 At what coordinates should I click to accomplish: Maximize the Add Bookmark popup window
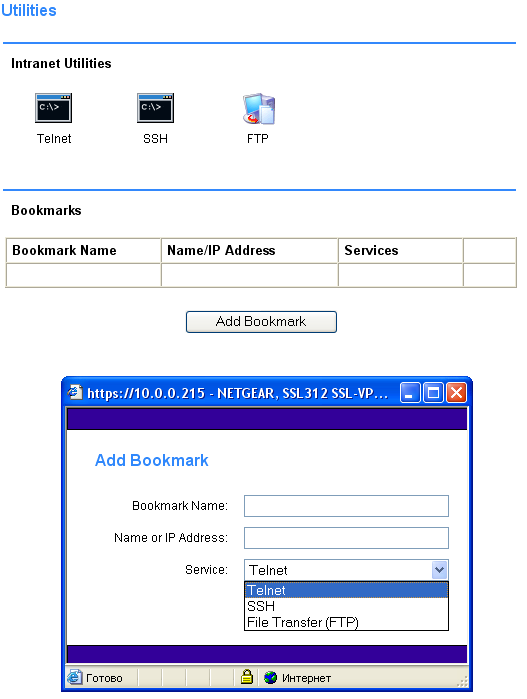tap(433, 393)
